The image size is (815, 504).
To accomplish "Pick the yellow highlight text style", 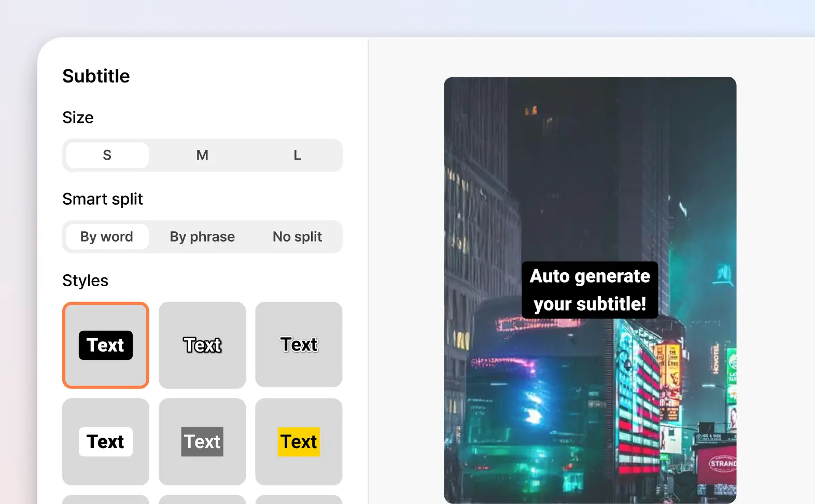I will (x=299, y=442).
